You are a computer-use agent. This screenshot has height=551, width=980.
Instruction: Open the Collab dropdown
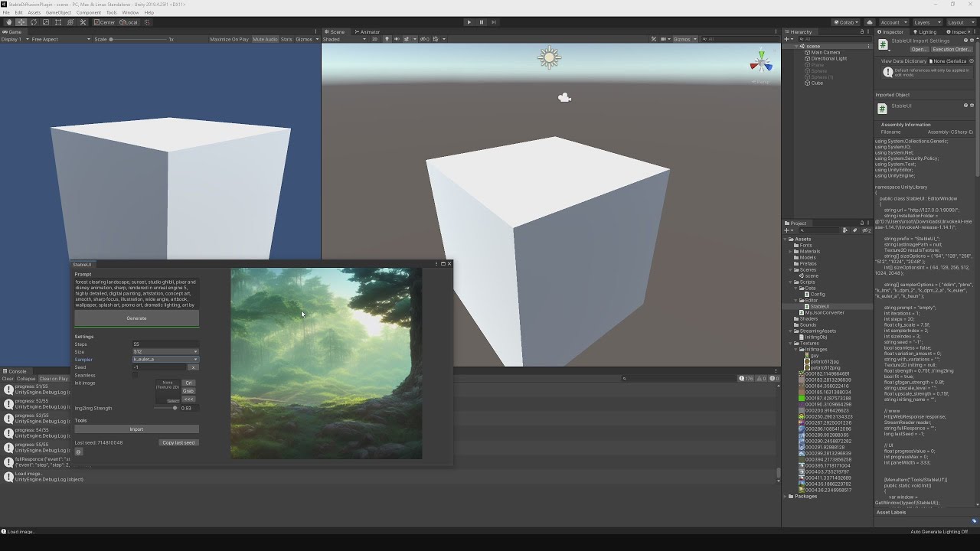(848, 22)
